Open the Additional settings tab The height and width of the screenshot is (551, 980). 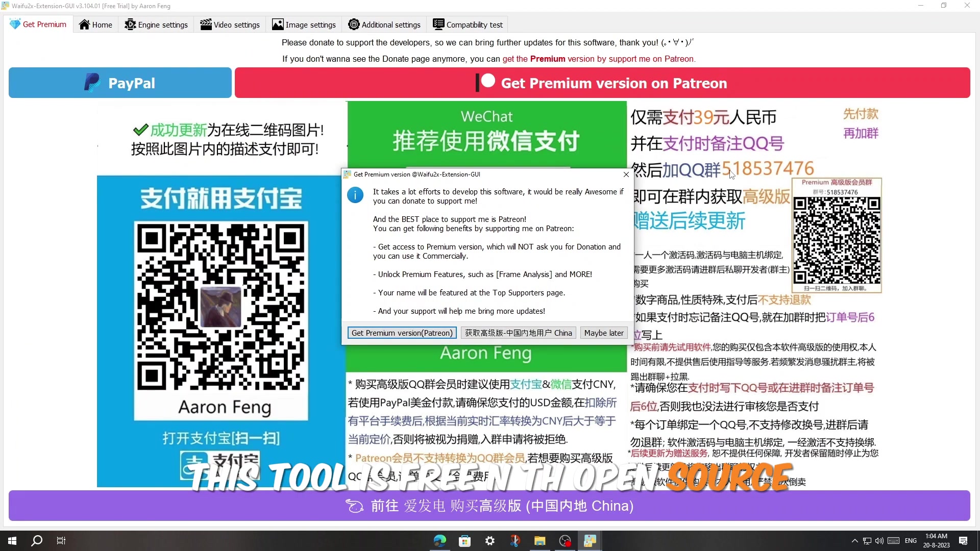pyautogui.click(x=384, y=24)
